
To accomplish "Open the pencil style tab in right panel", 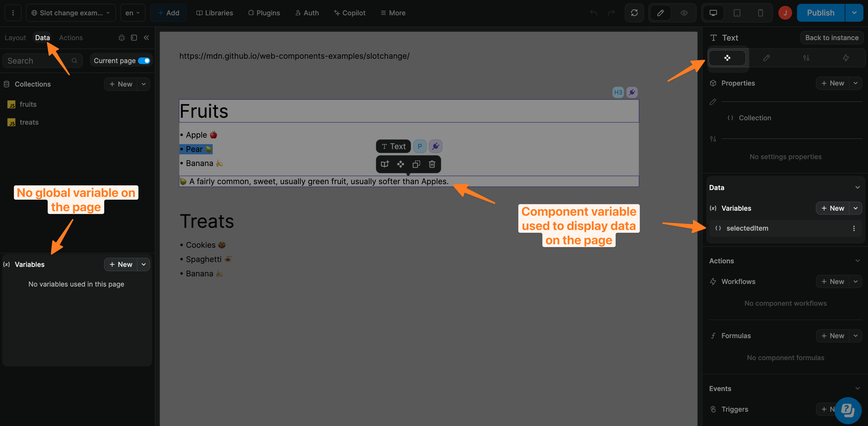I will [766, 58].
